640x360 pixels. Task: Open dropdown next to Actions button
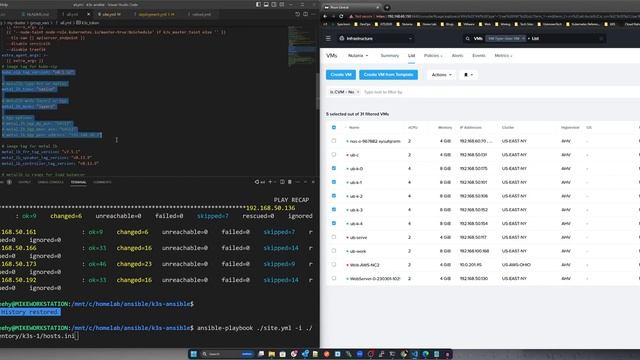[x=468, y=75]
